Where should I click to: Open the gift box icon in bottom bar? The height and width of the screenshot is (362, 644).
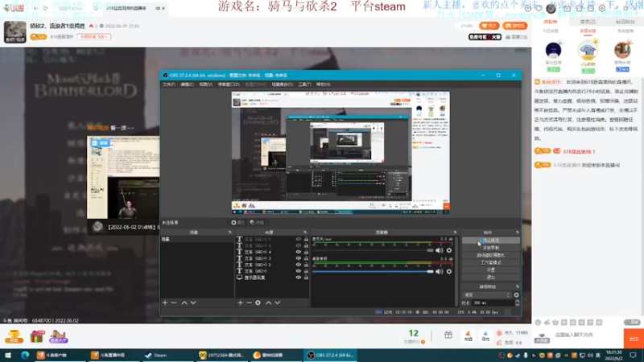[x=448, y=335]
